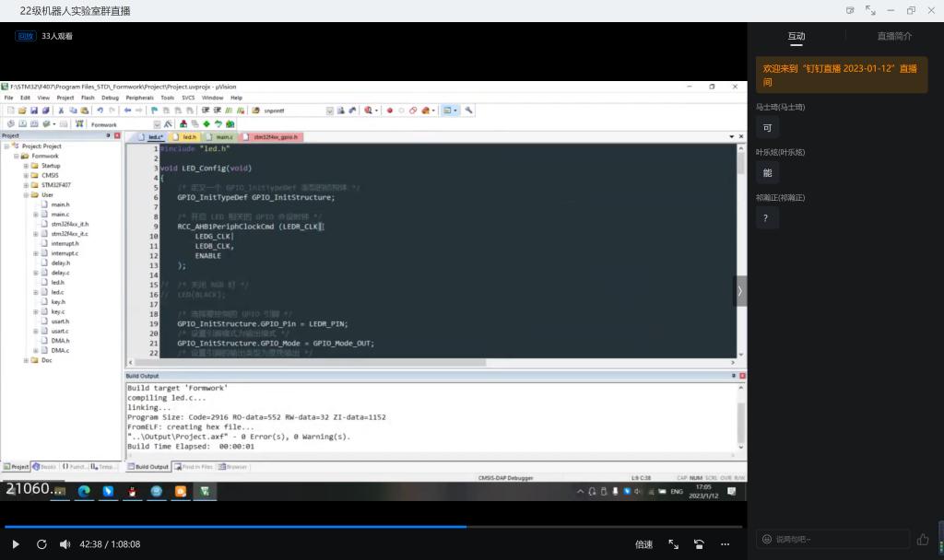Click the 倍速 playback speed button
Image resolution: width=944 pixels, height=560 pixels.
click(x=643, y=544)
